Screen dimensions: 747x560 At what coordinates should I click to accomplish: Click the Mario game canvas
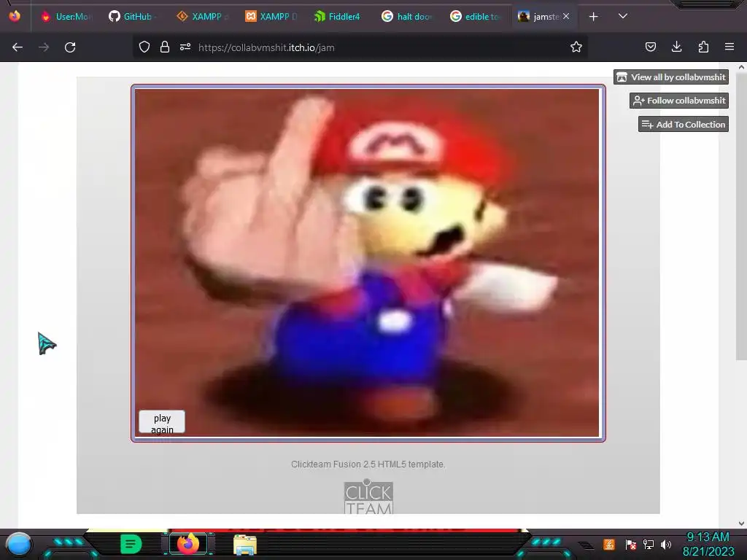tap(368, 262)
